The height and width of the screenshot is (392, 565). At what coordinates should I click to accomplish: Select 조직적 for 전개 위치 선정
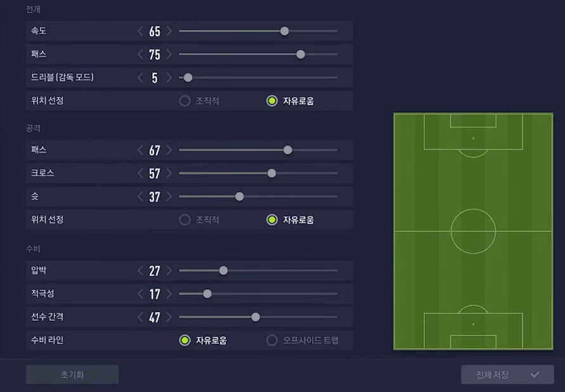point(185,101)
